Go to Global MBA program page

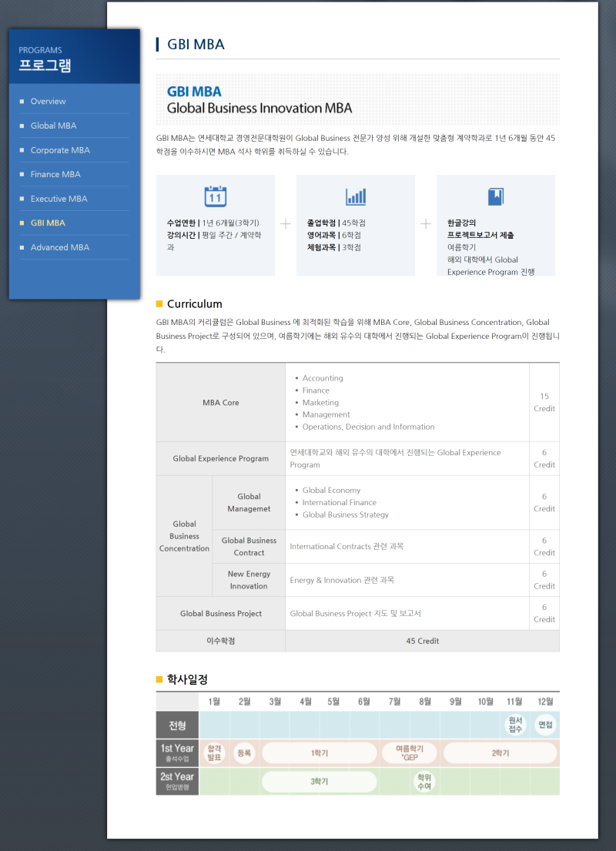point(53,126)
